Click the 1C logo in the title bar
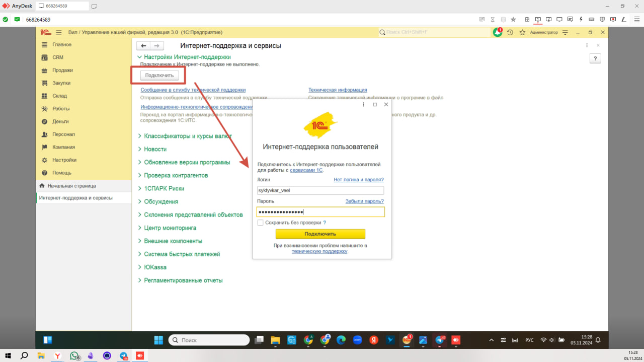The image size is (644, 362). 45,32
